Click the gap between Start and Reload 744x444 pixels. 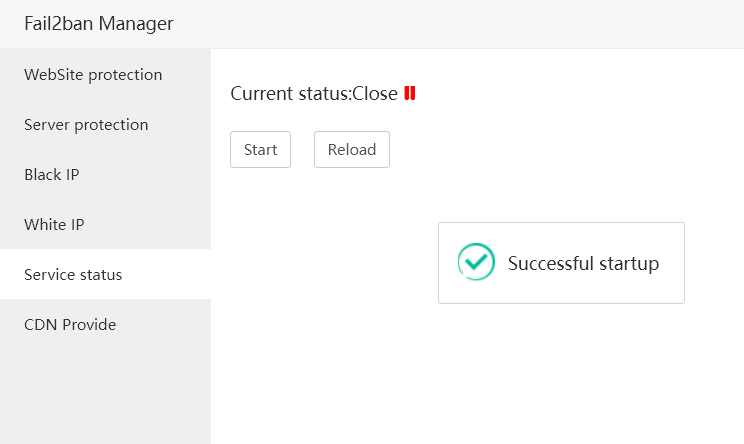tap(302, 150)
